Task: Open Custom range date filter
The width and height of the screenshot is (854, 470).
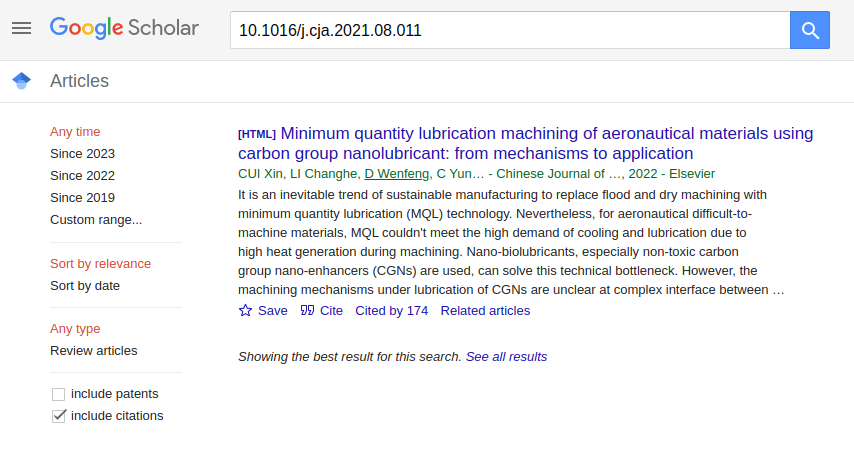Action: coord(96,219)
